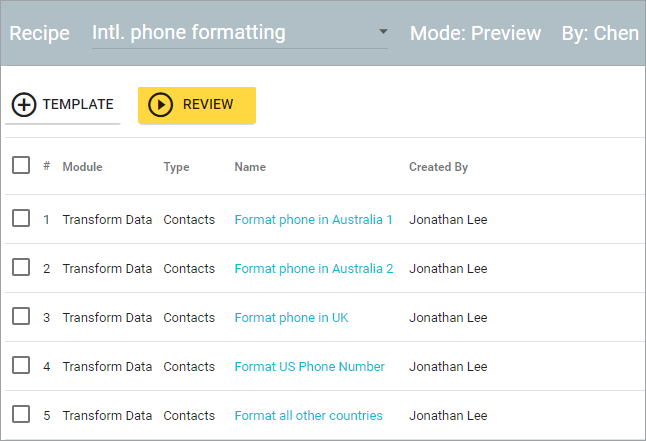Toggle the select-all header checkbox

click(x=21, y=165)
